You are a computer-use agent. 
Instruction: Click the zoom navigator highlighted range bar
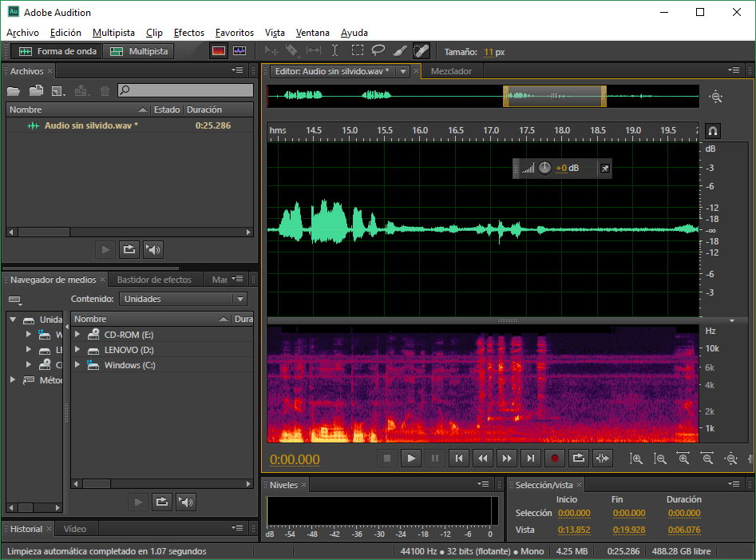click(x=555, y=96)
